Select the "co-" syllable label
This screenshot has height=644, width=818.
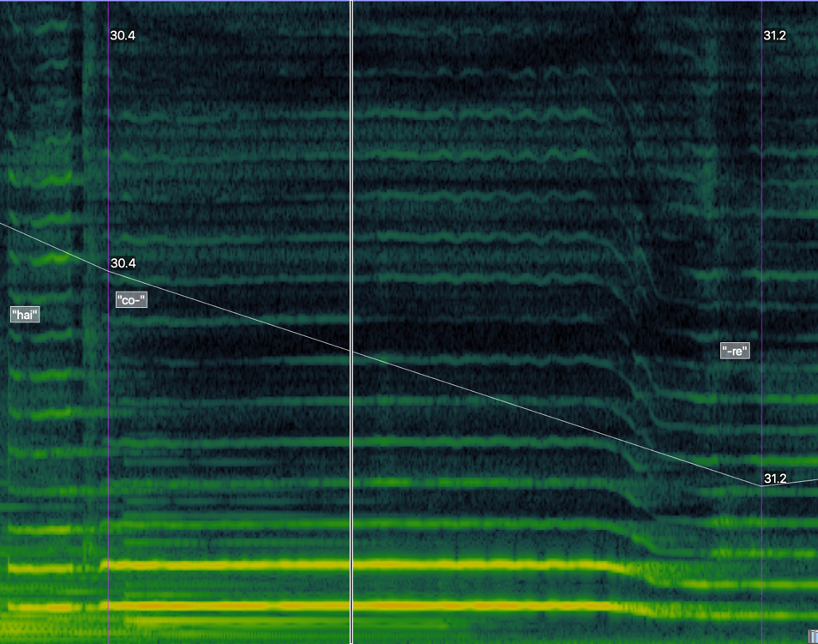pos(131,300)
